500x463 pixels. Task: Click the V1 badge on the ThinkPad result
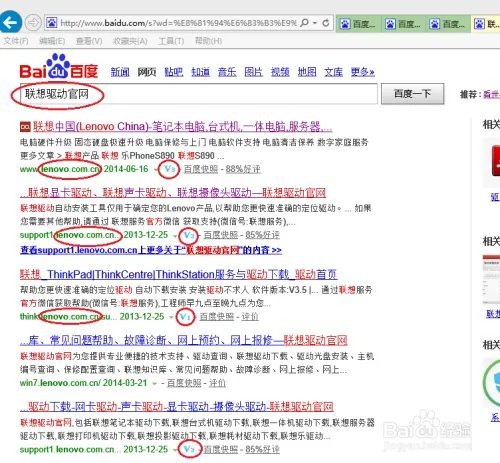[185, 316]
